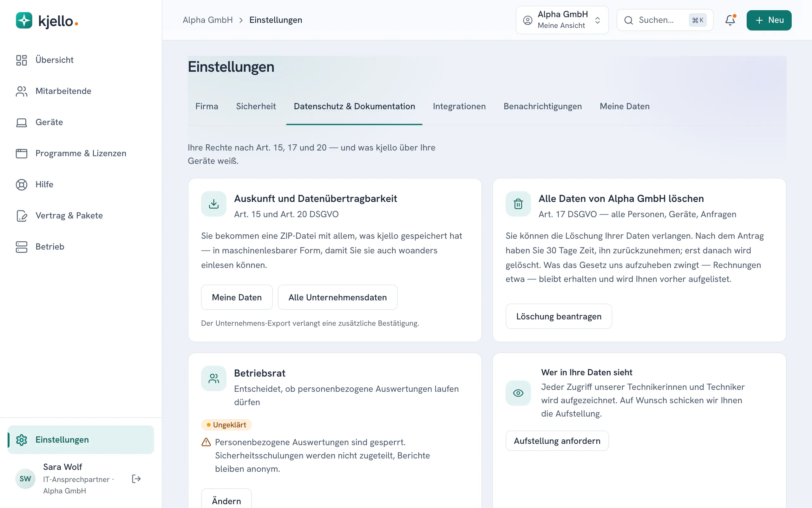Click 'Auskunft und Datenübertragbarkeit' card title
Image resolution: width=812 pixels, height=508 pixels.
tap(315, 198)
